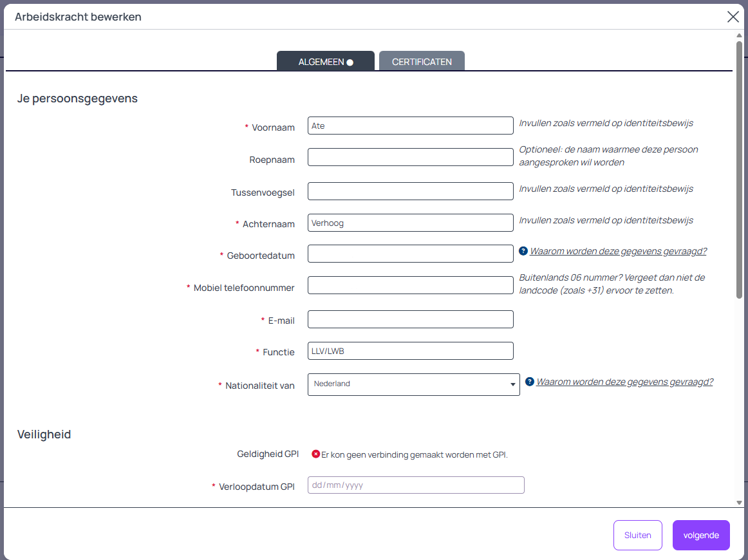Switch to the Certificaten tab

coord(422,62)
